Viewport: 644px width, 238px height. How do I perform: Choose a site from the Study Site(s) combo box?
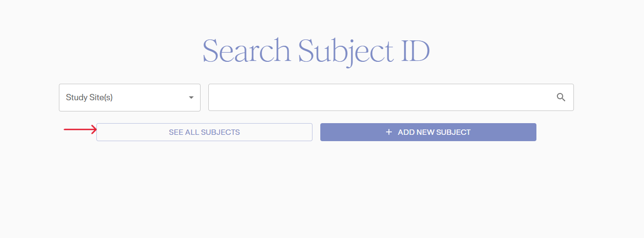pos(129,97)
